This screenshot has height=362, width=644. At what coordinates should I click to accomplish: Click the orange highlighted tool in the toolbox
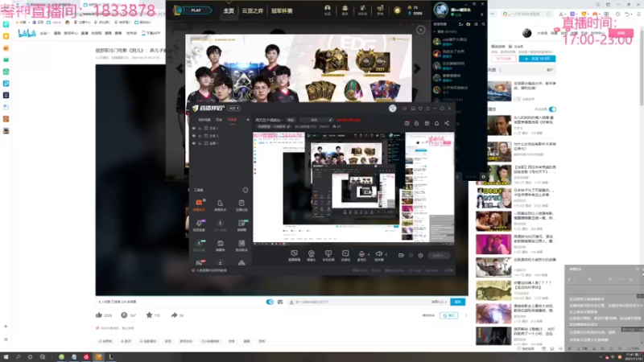(199, 205)
